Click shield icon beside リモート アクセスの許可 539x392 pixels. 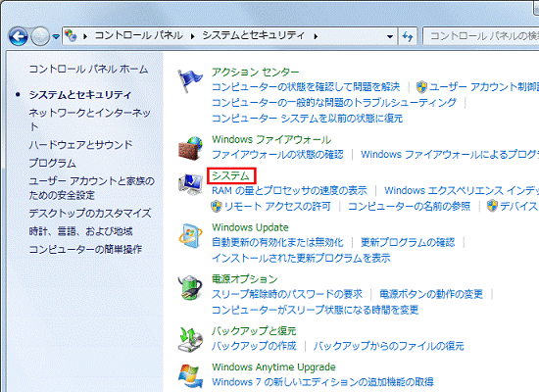point(217,207)
